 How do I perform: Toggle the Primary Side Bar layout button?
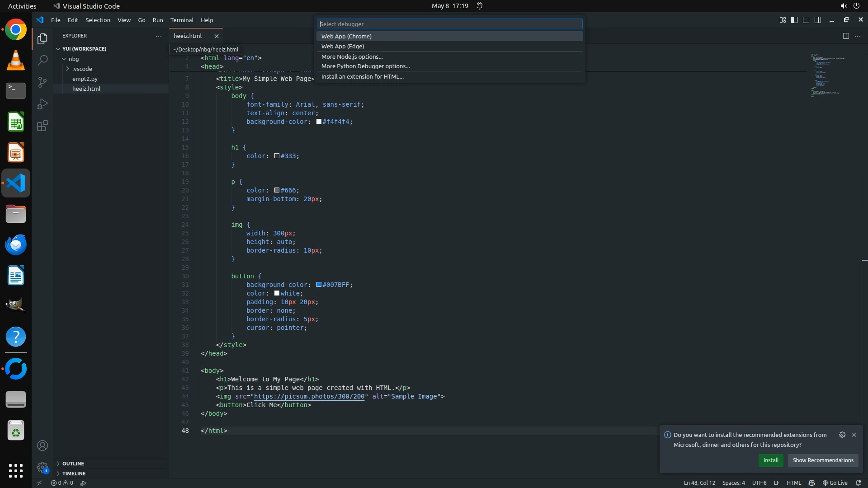pos(794,20)
